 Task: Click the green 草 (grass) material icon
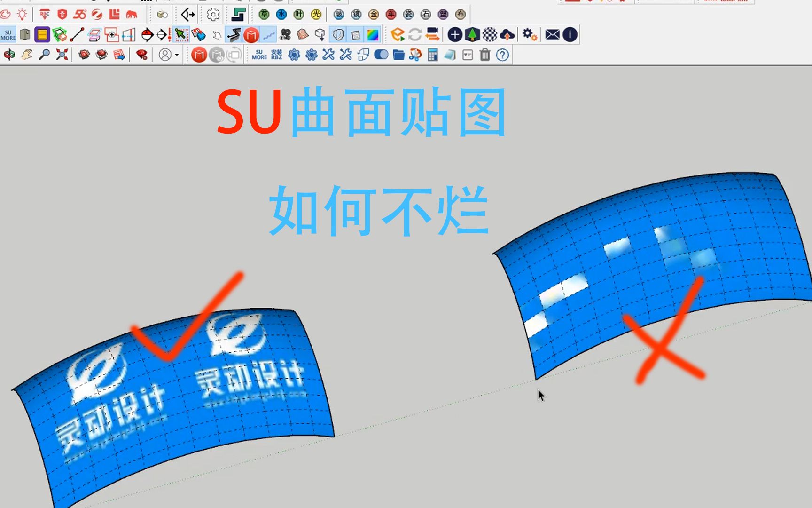[264, 15]
